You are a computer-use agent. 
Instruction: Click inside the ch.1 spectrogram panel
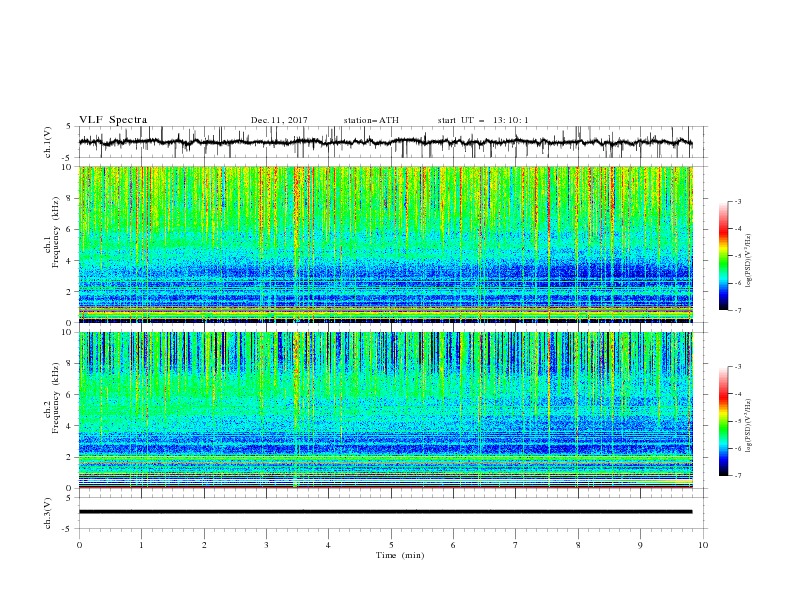click(x=385, y=244)
